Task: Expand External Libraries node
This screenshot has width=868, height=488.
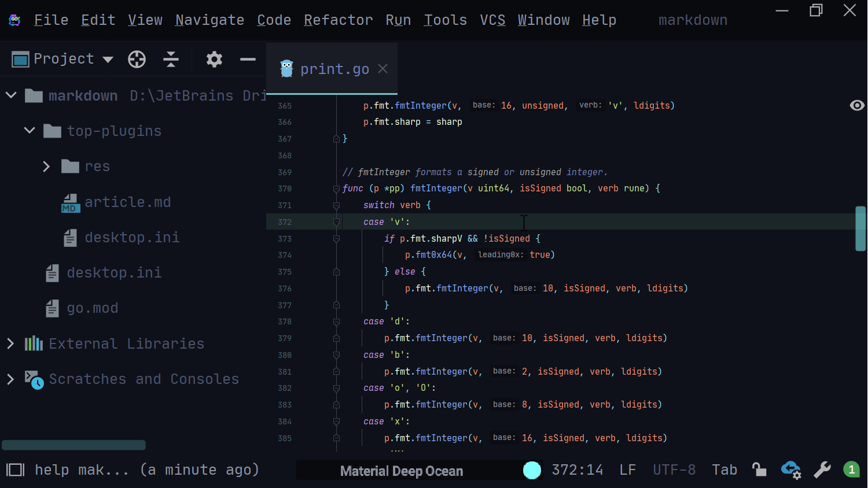Action: coord(10,343)
